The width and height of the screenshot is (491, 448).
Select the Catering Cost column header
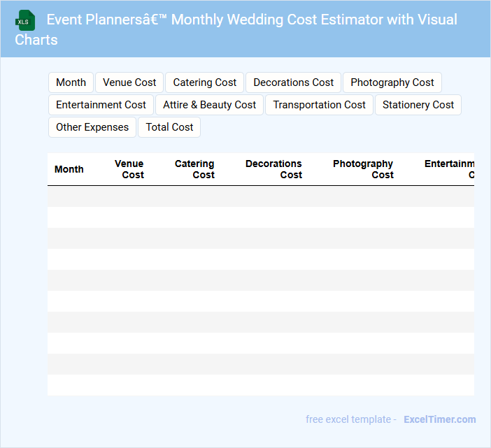[195, 169]
